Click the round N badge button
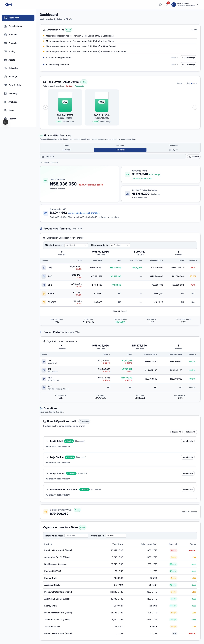Screen dimensions: 204x644 (x=5, y=122)
